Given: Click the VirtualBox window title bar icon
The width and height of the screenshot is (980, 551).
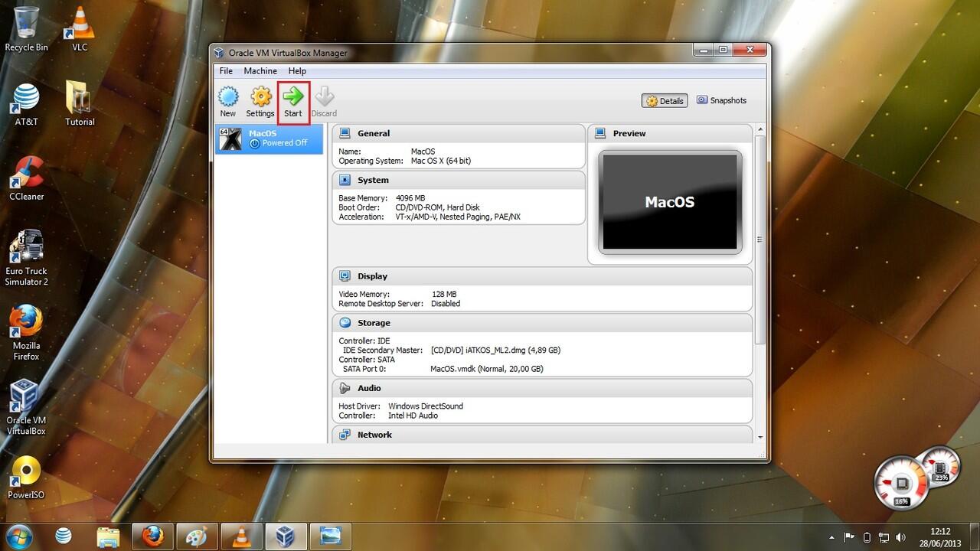Looking at the screenshot, I should pos(220,53).
